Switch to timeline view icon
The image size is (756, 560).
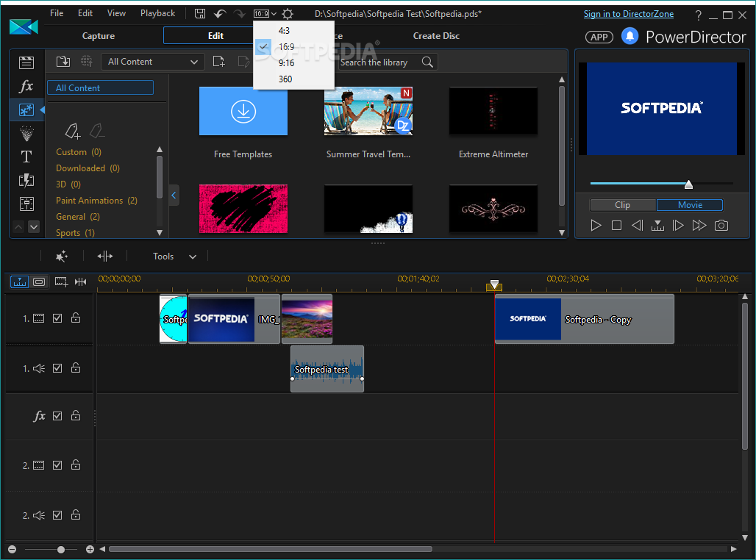click(19, 281)
